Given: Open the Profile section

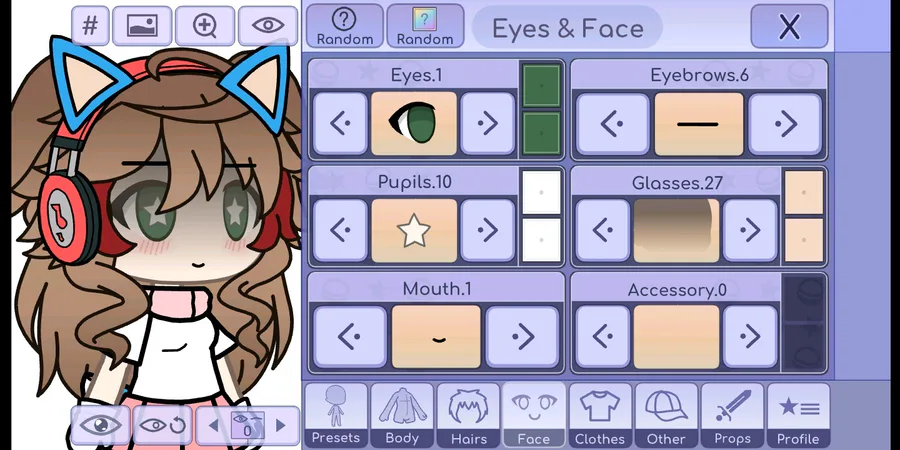Looking at the screenshot, I should (x=798, y=416).
